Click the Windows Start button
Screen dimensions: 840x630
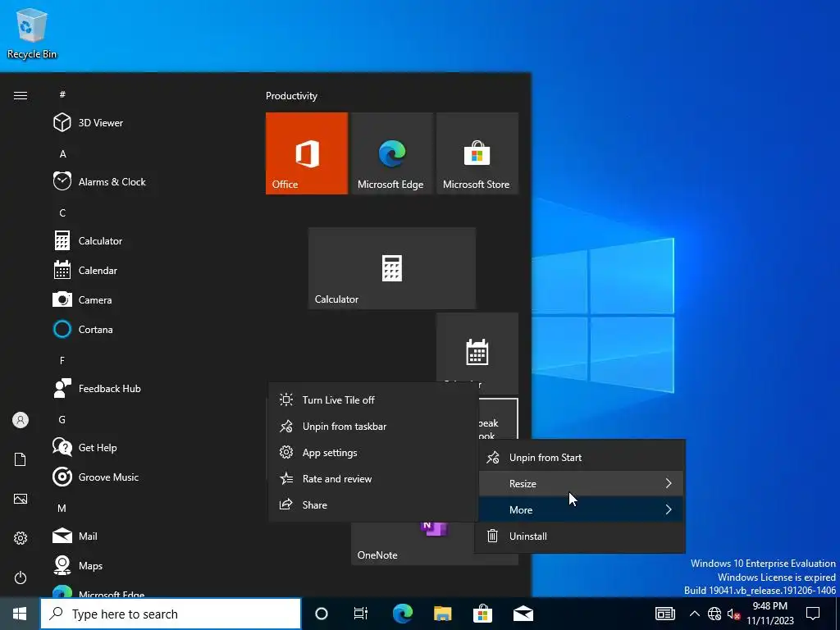coord(20,614)
